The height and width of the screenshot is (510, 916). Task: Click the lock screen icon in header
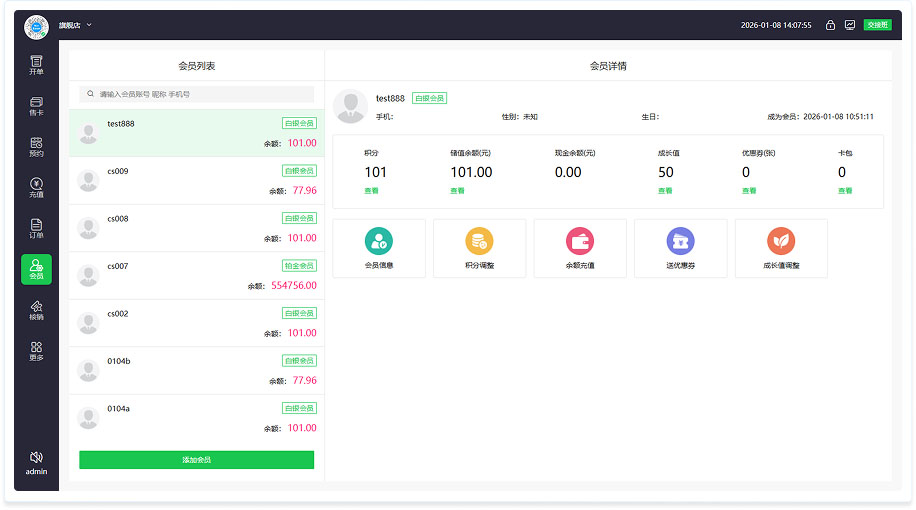[x=830, y=25]
